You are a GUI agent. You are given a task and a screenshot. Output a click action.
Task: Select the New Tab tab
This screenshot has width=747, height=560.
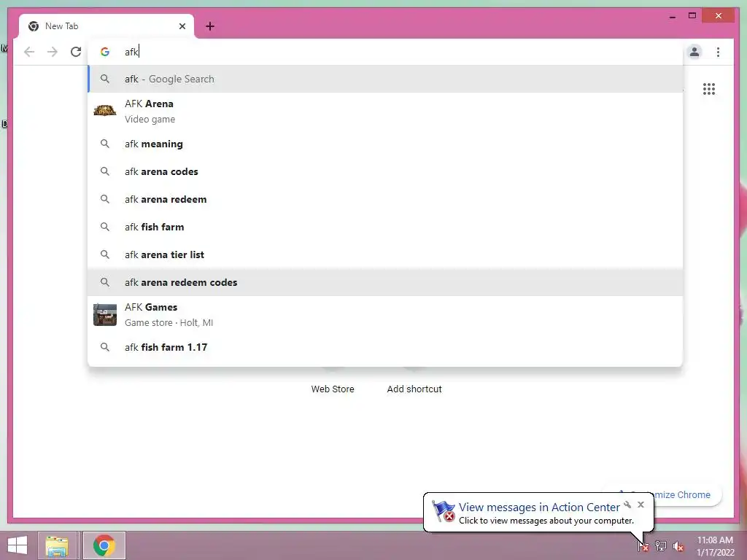pyautogui.click(x=107, y=26)
